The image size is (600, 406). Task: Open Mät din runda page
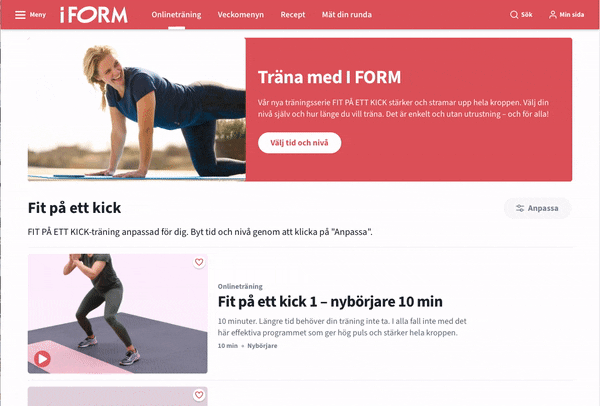(347, 15)
